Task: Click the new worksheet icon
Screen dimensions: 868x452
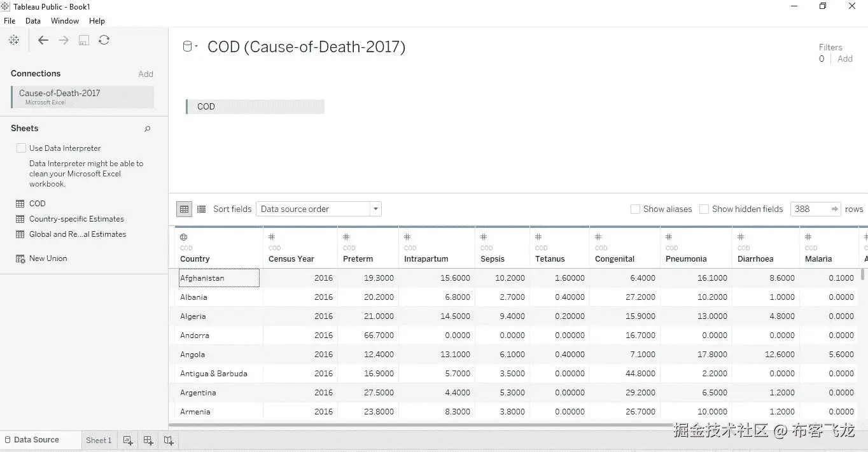Action: pos(128,440)
